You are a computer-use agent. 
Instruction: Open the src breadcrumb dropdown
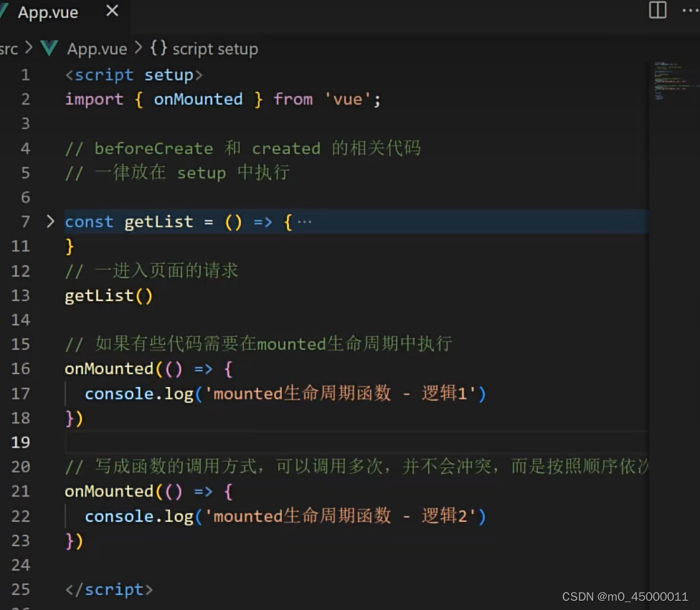[9, 49]
